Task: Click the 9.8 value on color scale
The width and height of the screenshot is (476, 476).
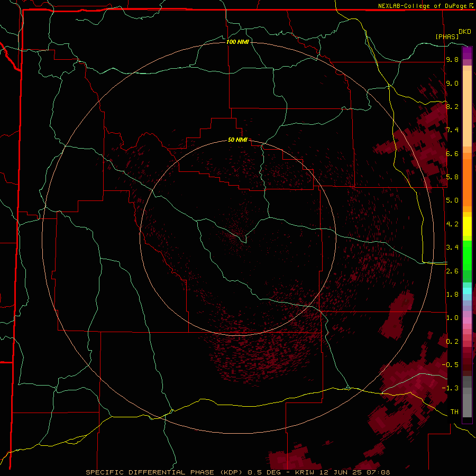Action: (452, 60)
